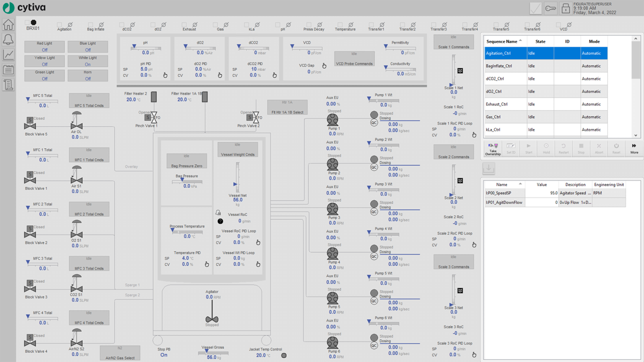The image size is (644, 362).
Task: Expand the Scale 1 dropdown arrow
Action: pos(460,71)
